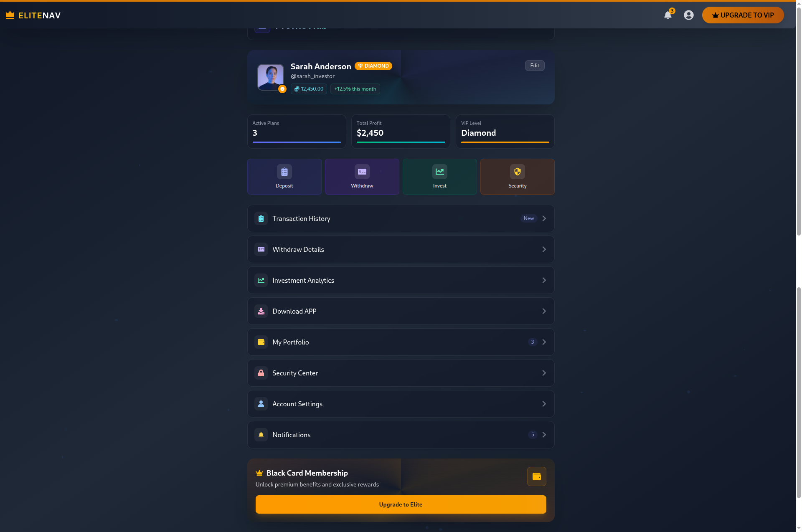
Task: Click the Deposit quick action icon
Action: pos(284,172)
